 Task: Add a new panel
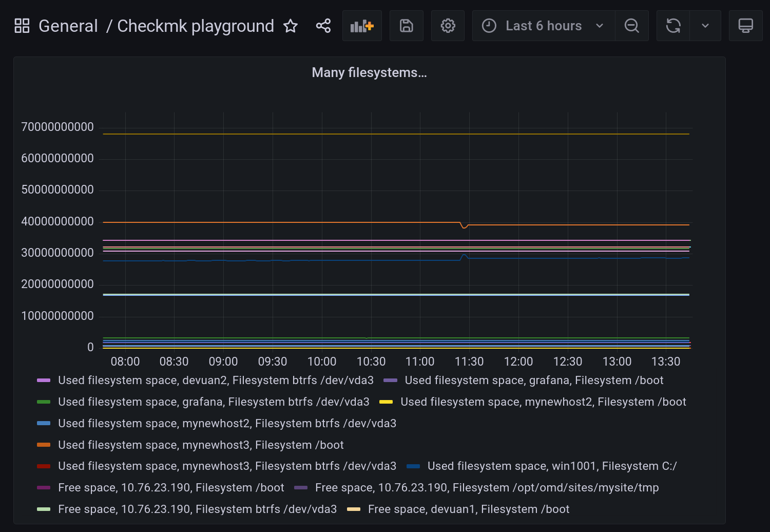(362, 26)
